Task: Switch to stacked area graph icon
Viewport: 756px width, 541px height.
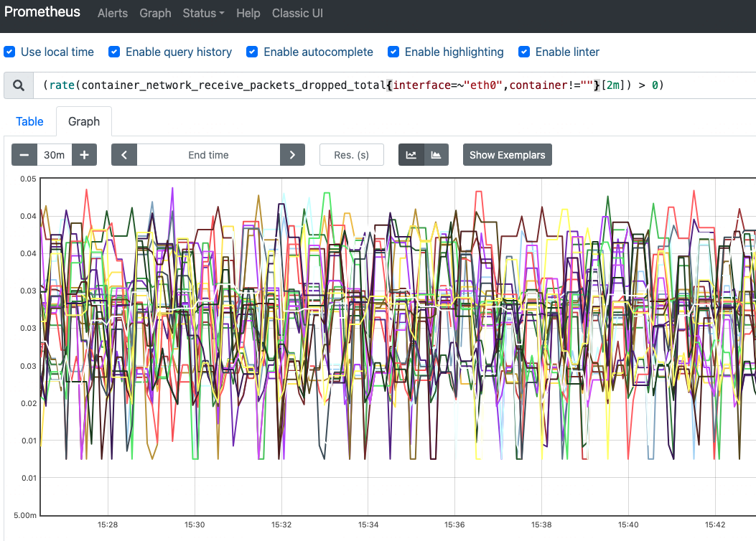Action: [x=437, y=155]
